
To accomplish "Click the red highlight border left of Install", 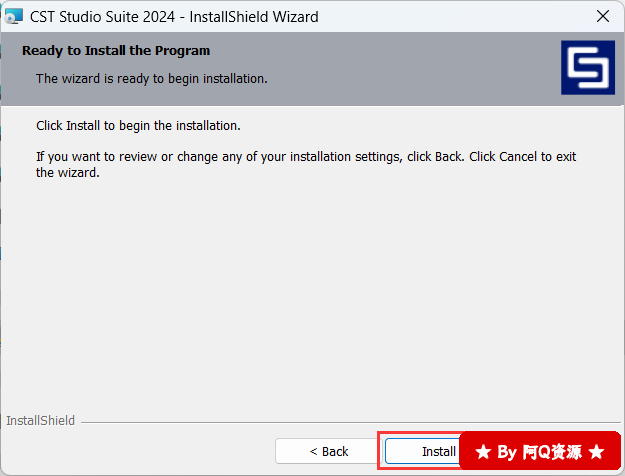I will pos(379,450).
